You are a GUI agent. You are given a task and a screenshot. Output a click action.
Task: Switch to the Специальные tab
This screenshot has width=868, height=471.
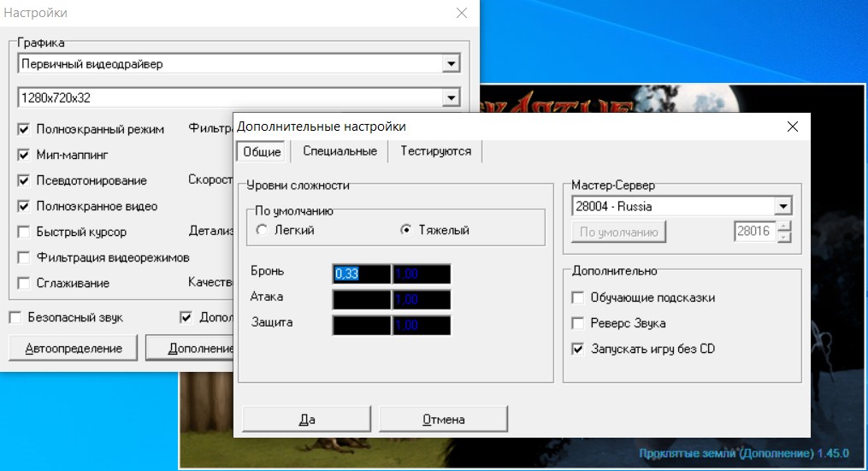coord(340,151)
